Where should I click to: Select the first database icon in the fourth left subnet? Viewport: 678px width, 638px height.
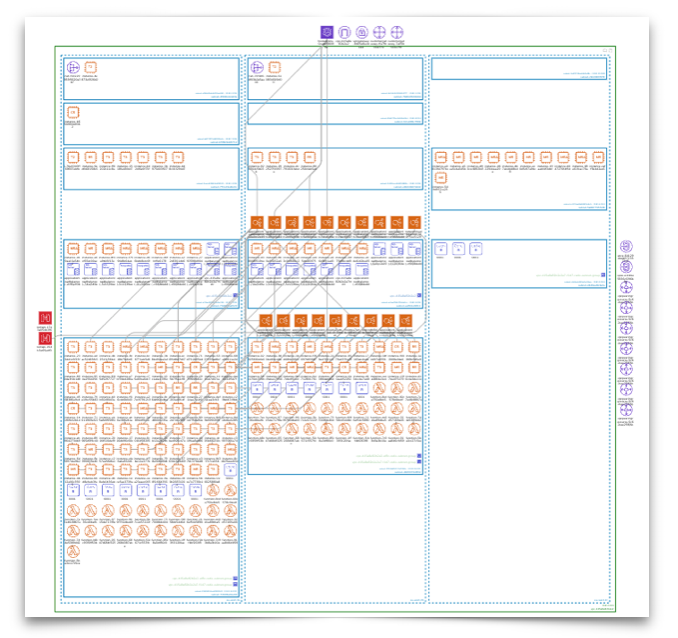(x=213, y=249)
